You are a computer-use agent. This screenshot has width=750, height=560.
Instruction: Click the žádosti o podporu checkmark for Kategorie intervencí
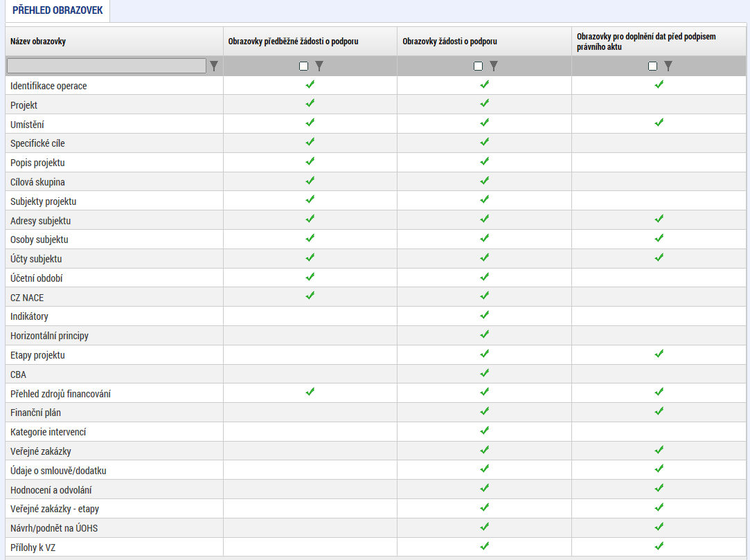coord(485,431)
